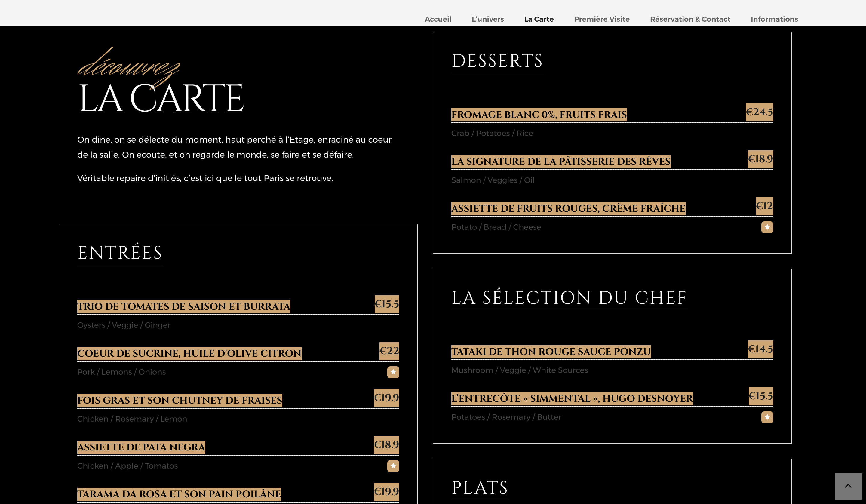866x504 pixels.
Task: Click L'Entrecôte Simmental, Hugo Desnoyer title
Action: tap(572, 398)
